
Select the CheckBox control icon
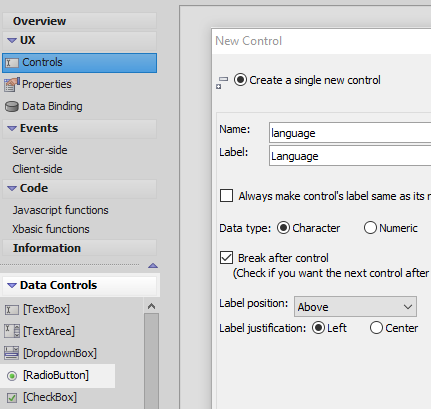click(12, 398)
